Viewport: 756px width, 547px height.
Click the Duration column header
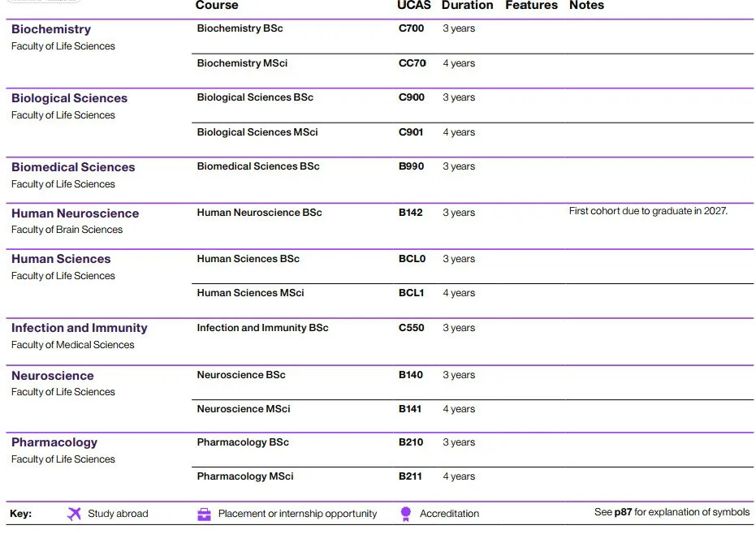[467, 6]
